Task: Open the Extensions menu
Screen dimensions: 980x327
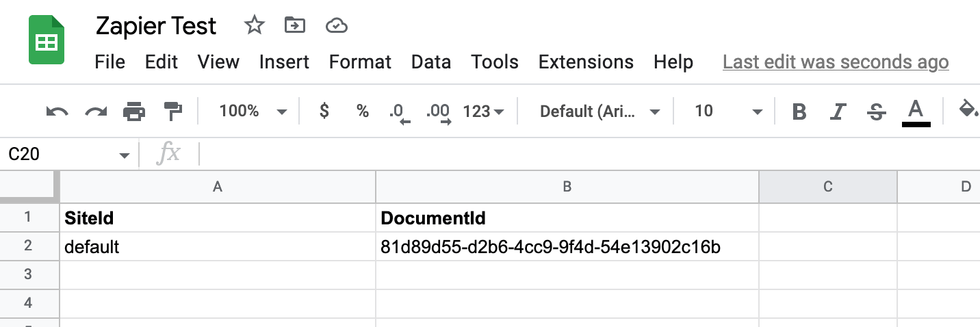Action: pos(586,62)
